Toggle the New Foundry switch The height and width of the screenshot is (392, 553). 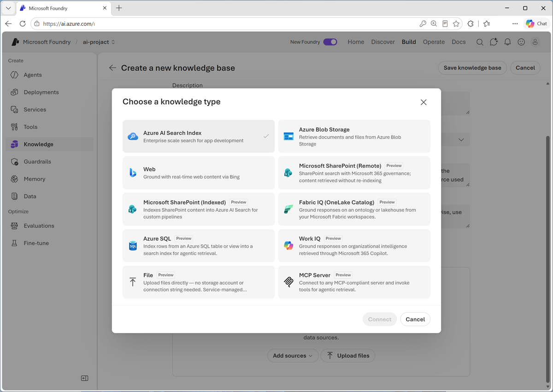click(330, 42)
